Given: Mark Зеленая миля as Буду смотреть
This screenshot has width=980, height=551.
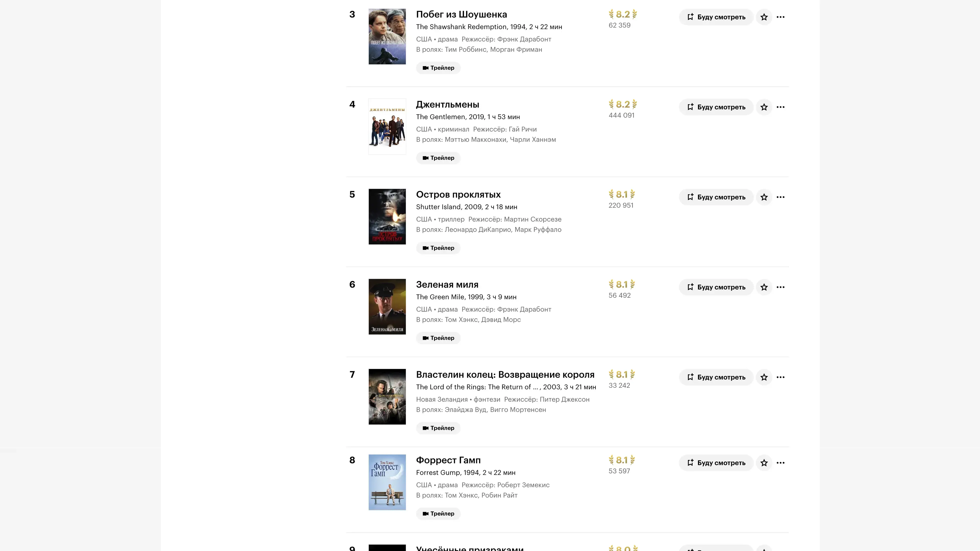Looking at the screenshot, I should click(716, 287).
